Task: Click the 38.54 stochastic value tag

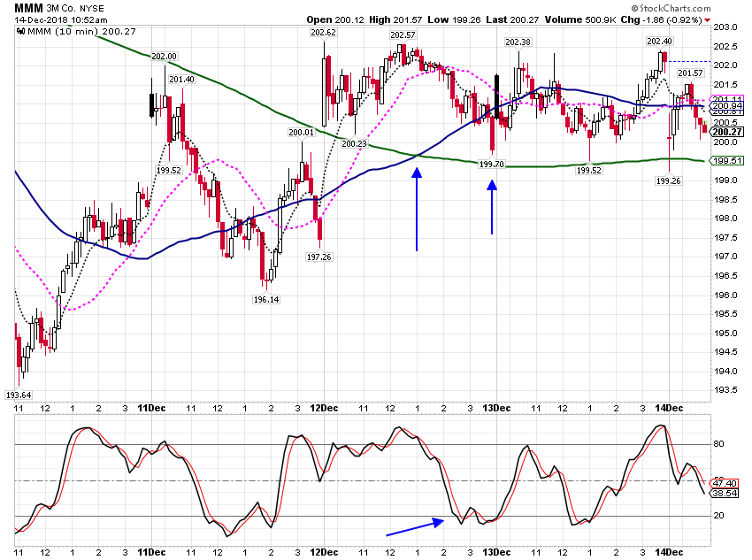Action: pyautogui.click(x=725, y=494)
